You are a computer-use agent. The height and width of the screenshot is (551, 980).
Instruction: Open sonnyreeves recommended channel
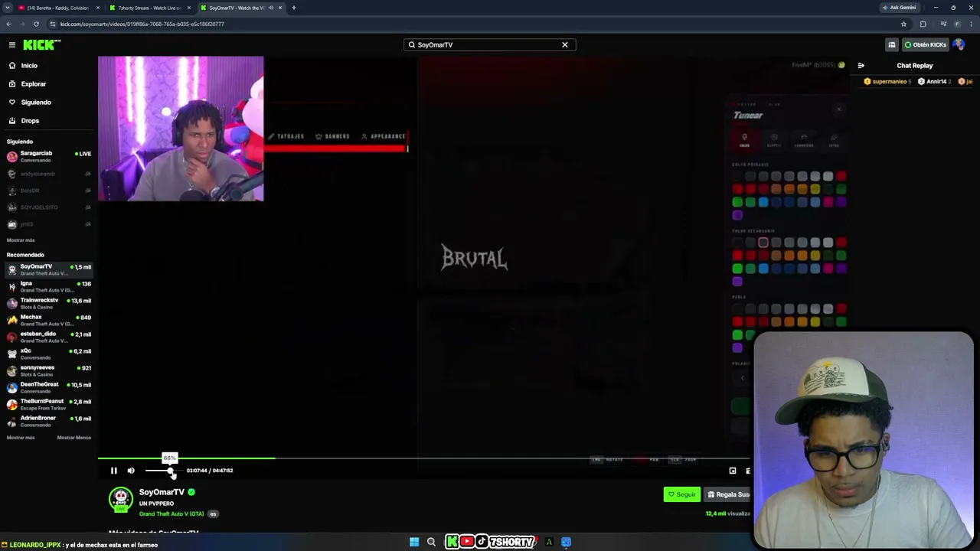point(48,370)
